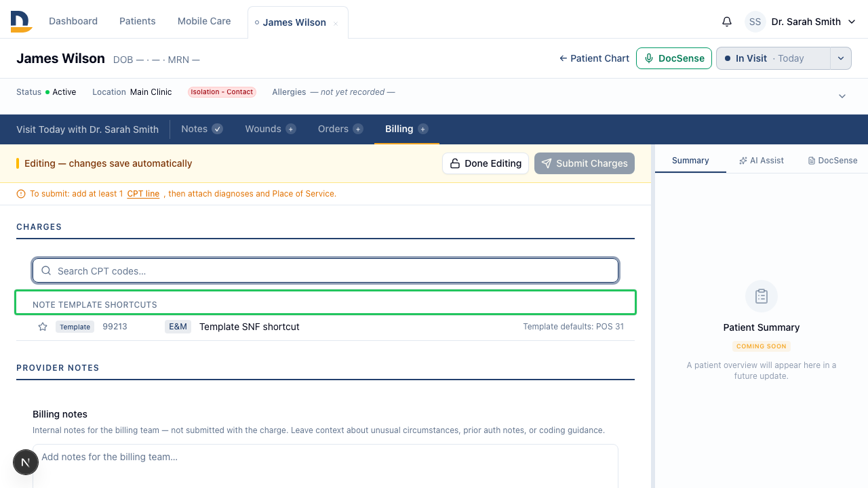Click the Main Clinic location value
The height and width of the screenshot is (488, 868).
[x=151, y=92]
